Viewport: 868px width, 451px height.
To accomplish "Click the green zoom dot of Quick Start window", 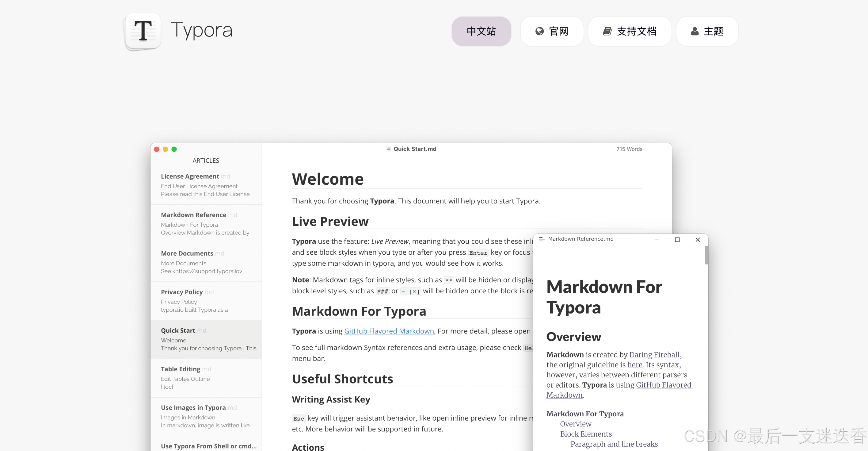I will point(174,149).
